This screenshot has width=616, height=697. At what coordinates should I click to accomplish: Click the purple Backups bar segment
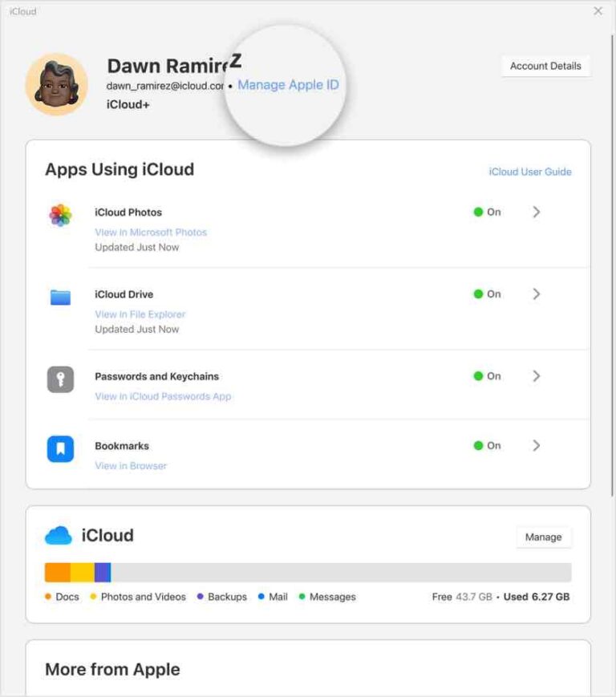pos(103,572)
